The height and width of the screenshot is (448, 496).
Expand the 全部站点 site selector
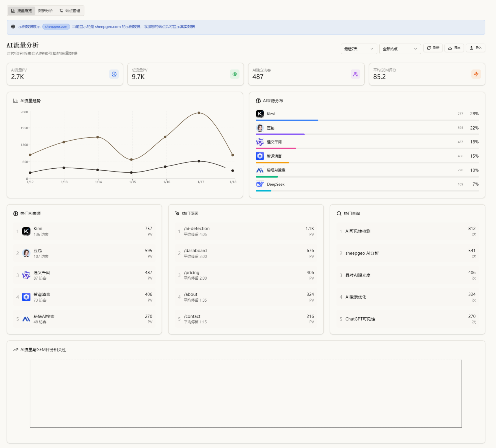(x=400, y=49)
